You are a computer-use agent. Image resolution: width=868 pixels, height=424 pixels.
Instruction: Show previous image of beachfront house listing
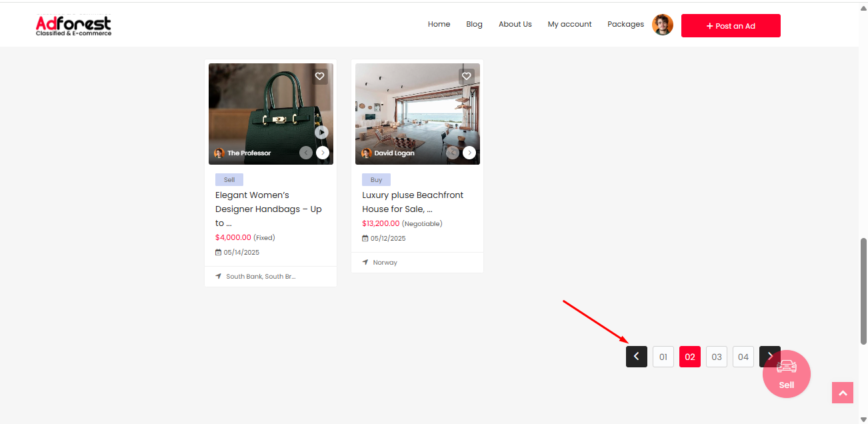[x=453, y=153]
